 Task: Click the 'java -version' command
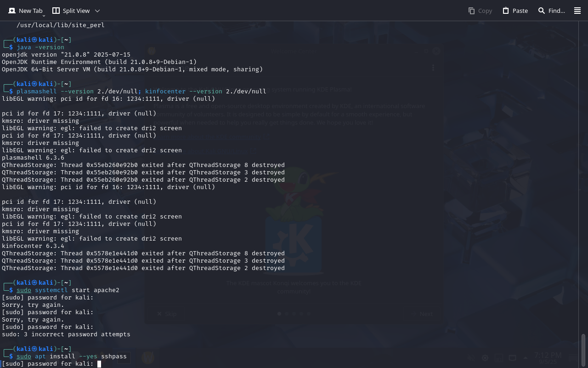pyautogui.click(x=40, y=47)
